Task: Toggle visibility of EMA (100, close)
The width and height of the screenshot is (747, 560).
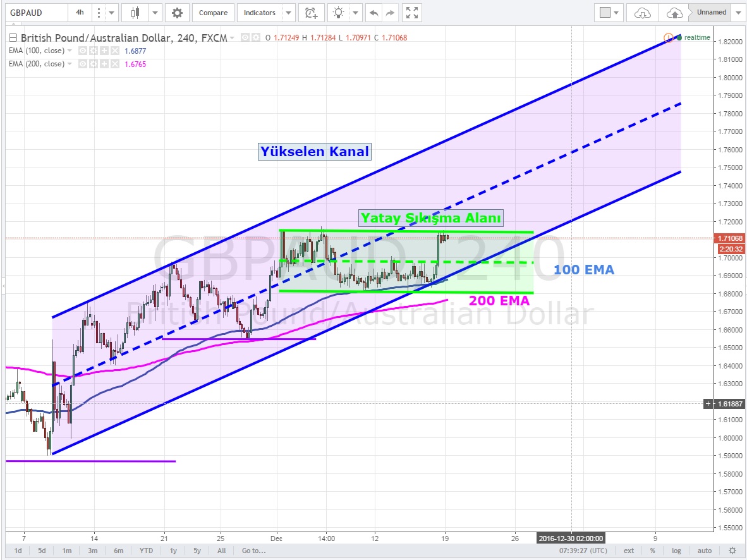Action: 82,51
